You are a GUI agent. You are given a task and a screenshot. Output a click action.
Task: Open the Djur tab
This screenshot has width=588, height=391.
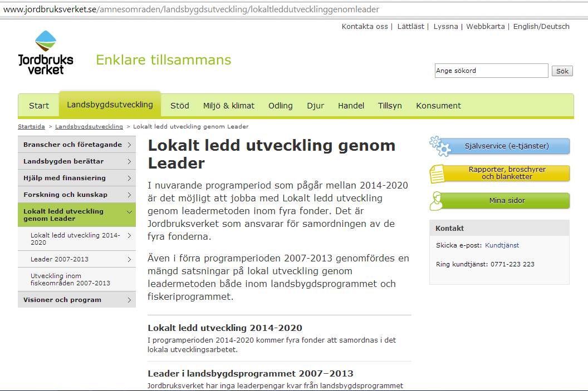pos(315,106)
